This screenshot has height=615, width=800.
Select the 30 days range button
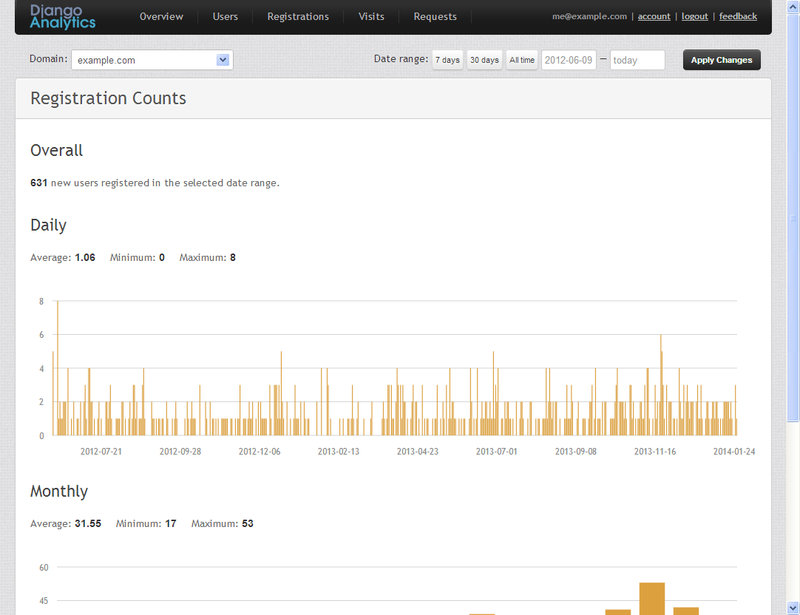pos(484,60)
